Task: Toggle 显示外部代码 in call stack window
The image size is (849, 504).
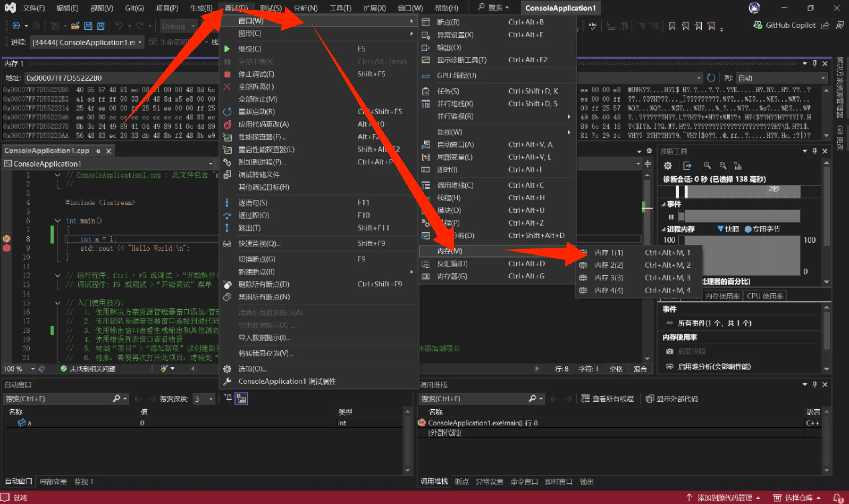Action: [672, 399]
